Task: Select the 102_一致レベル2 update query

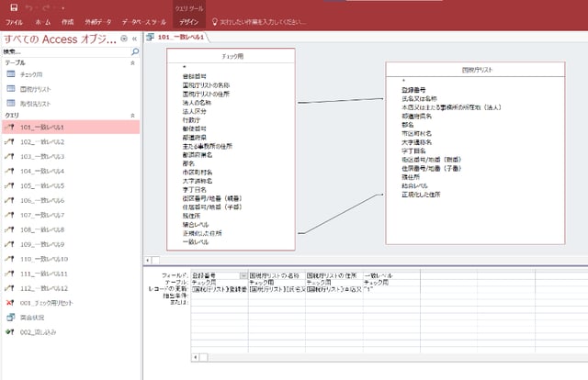Action: [42, 142]
